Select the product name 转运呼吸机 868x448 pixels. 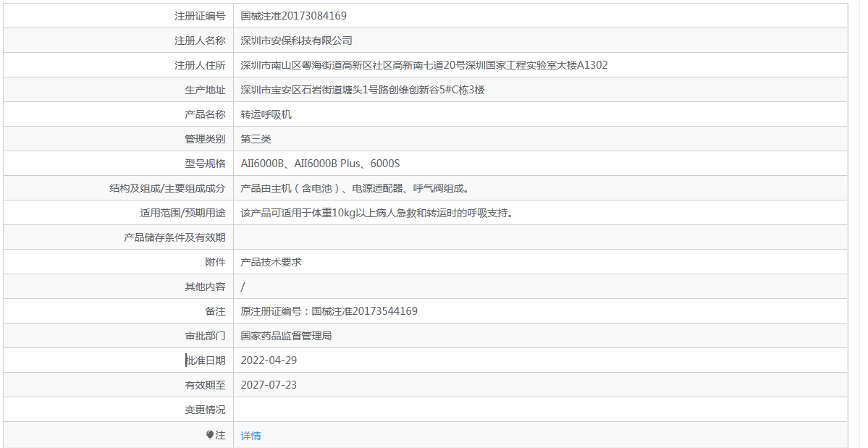point(266,114)
